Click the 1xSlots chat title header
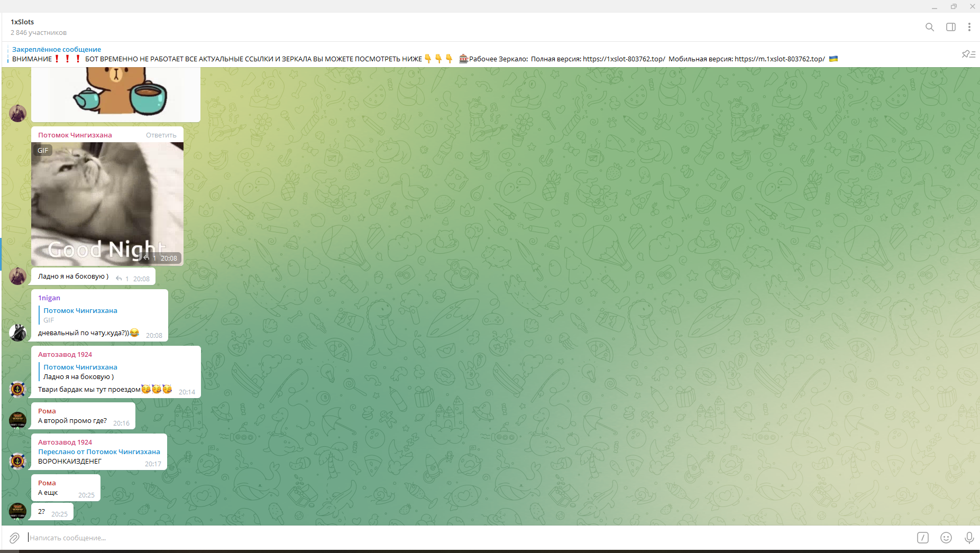 (x=22, y=22)
